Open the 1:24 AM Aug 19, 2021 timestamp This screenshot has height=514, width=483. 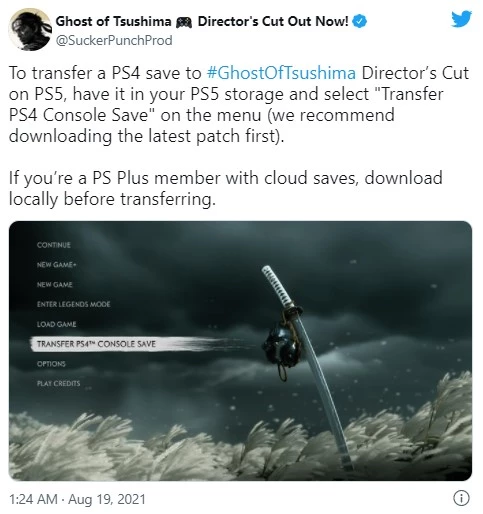[x=77, y=499]
